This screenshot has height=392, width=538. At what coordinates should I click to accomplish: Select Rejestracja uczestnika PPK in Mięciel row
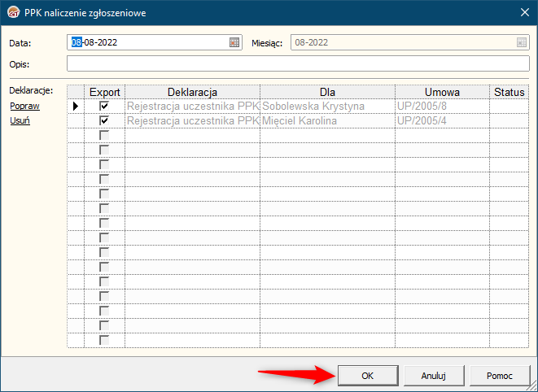pos(192,120)
